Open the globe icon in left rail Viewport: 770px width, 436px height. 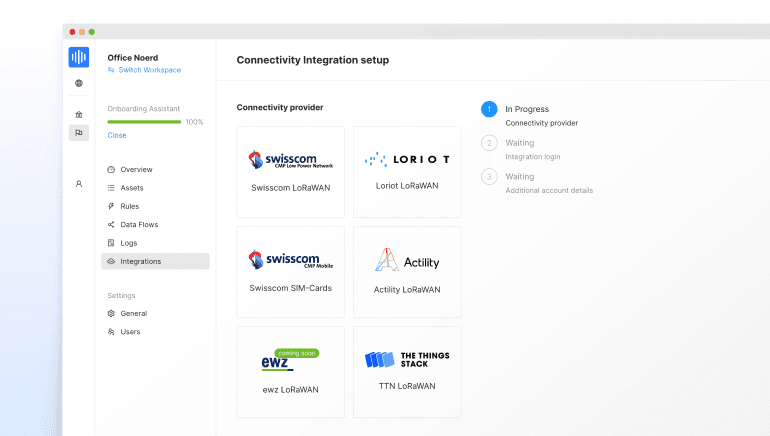click(79, 83)
